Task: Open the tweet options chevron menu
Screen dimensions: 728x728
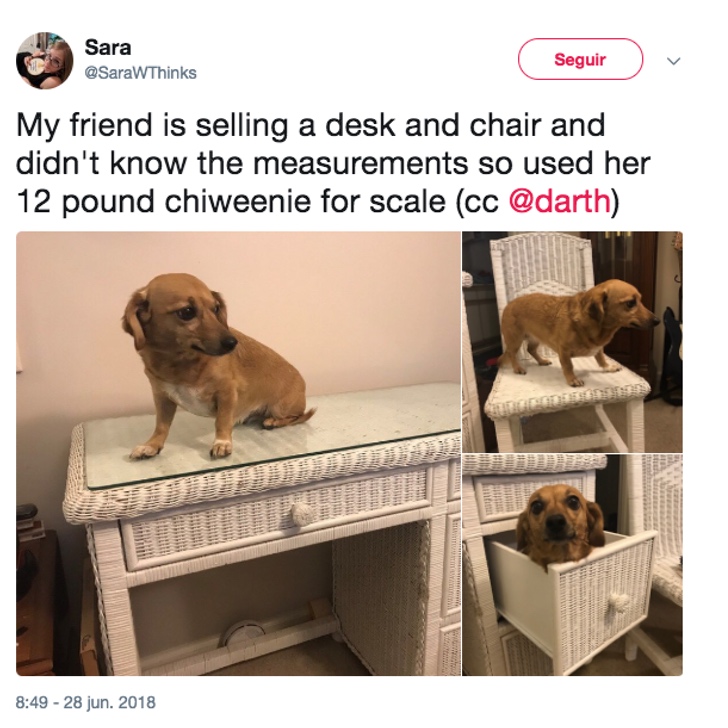Action: click(x=673, y=61)
